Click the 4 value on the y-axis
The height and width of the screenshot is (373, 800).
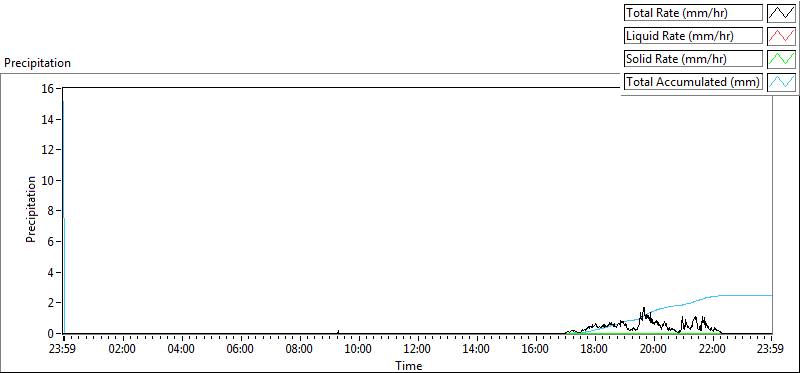coord(51,272)
